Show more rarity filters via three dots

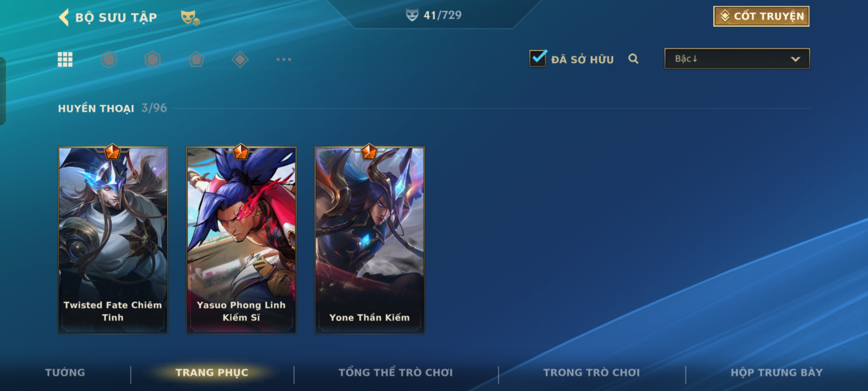pos(284,59)
